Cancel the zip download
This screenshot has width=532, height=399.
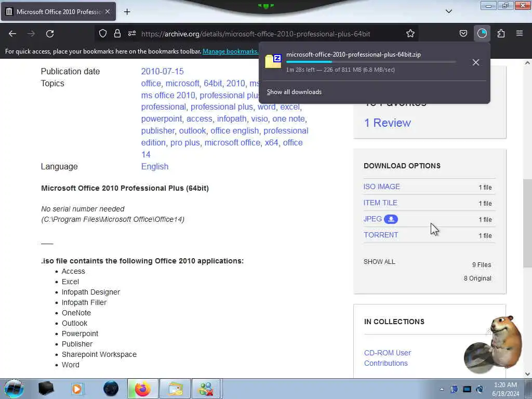(x=476, y=62)
